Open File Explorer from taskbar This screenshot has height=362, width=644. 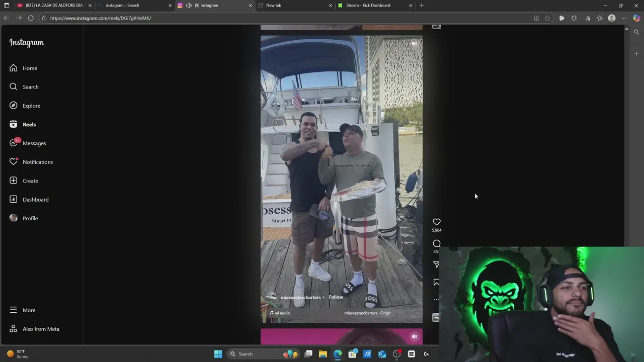(323, 354)
